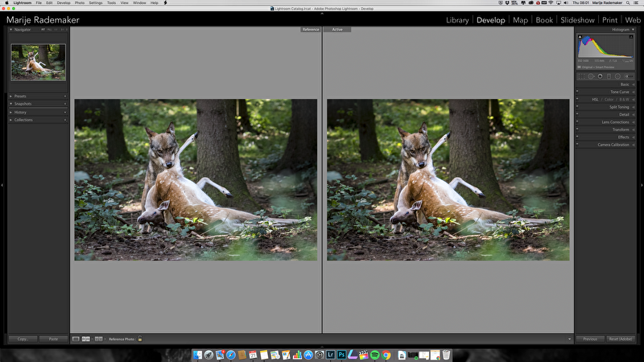The image size is (644, 362).
Task: Open Finder from the Dock
Action: coord(197,355)
